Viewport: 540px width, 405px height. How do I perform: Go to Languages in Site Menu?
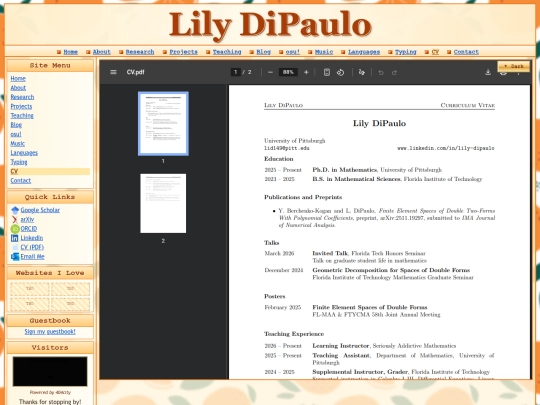click(x=24, y=153)
